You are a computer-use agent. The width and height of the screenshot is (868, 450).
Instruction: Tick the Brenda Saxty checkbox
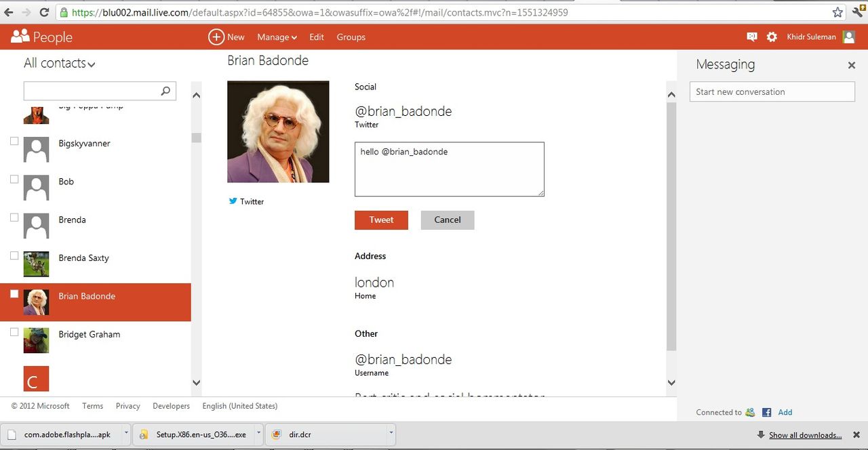(14, 255)
